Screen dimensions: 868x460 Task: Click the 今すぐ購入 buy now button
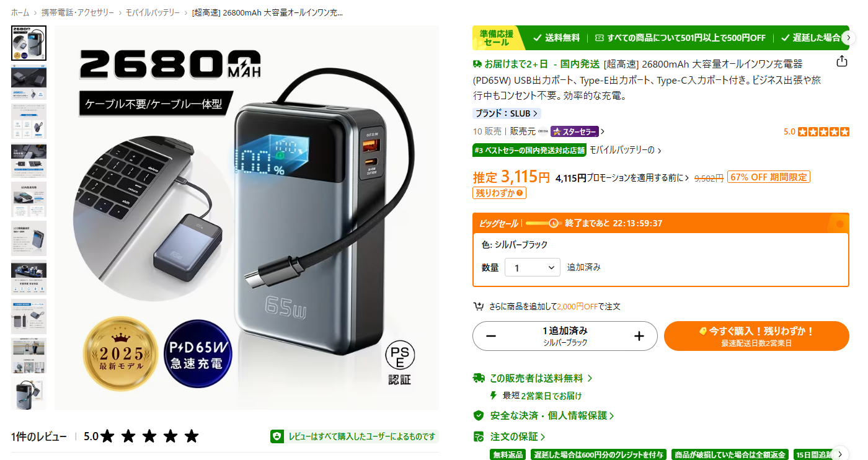756,336
